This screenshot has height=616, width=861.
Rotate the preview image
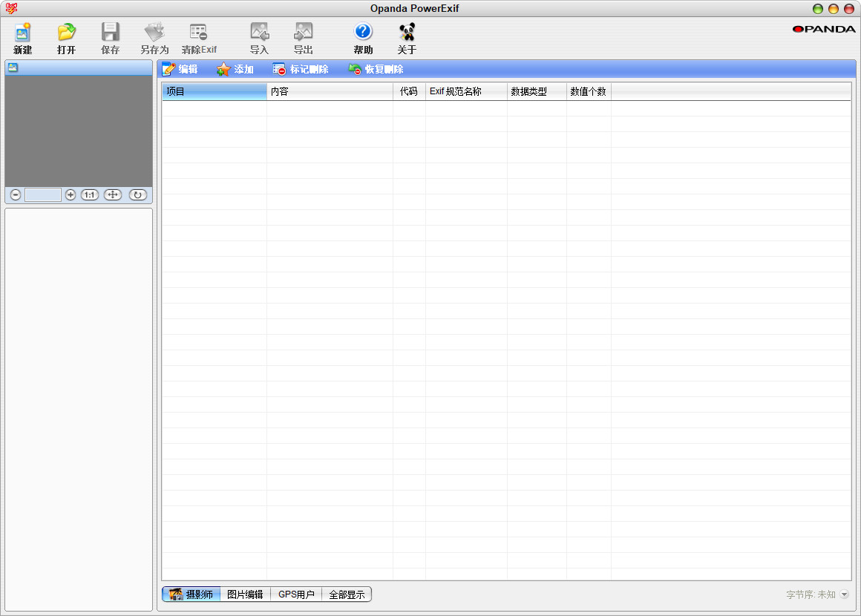138,195
